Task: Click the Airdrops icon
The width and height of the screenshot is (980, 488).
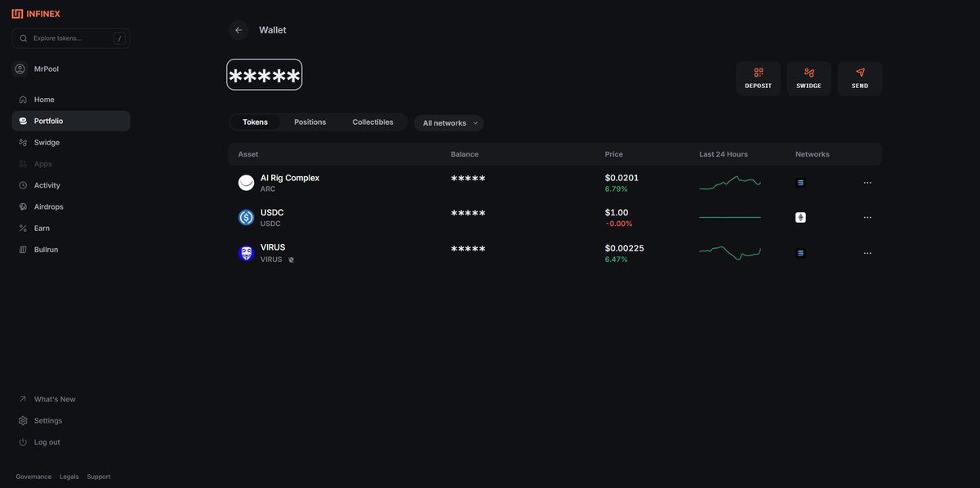Action: [23, 206]
